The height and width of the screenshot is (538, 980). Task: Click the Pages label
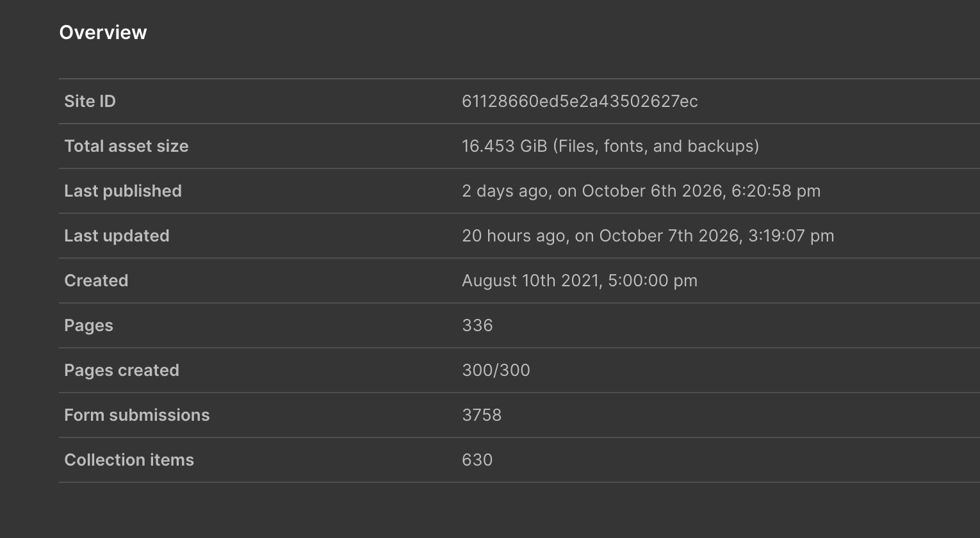click(88, 325)
